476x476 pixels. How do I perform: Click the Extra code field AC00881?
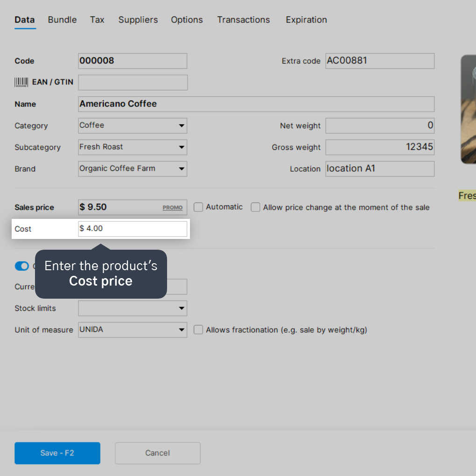coord(380,61)
